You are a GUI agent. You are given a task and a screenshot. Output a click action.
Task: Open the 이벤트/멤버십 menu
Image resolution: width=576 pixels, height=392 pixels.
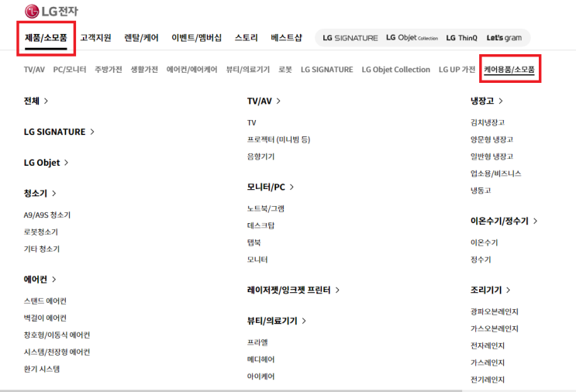(x=197, y=38)
